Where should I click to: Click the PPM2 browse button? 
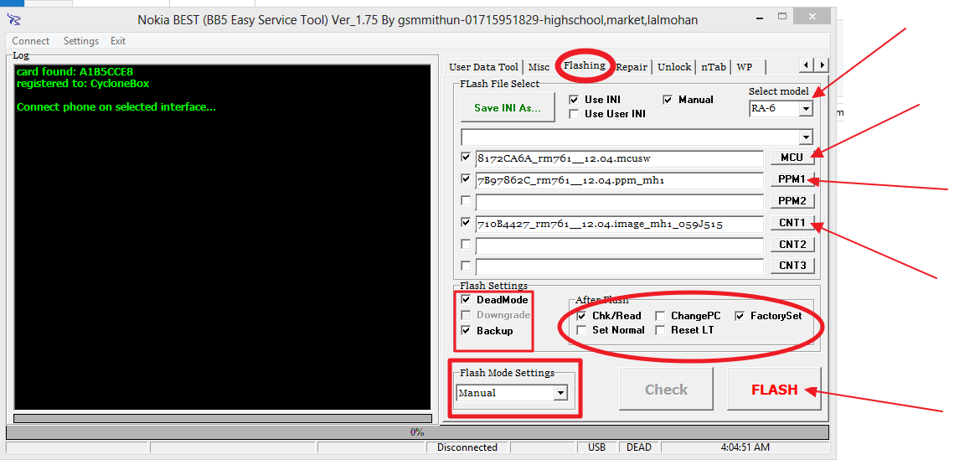pyautogui.click(x=792, y=201)
